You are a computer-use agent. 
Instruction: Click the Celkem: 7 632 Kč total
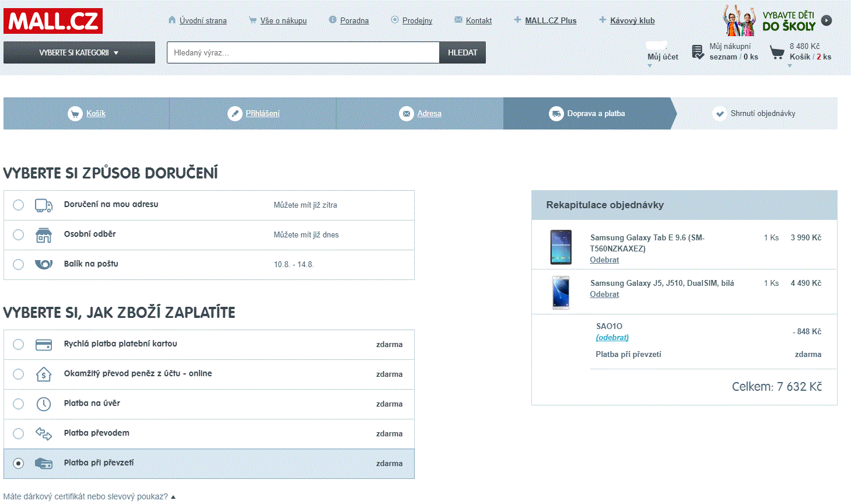coord(777,386)
